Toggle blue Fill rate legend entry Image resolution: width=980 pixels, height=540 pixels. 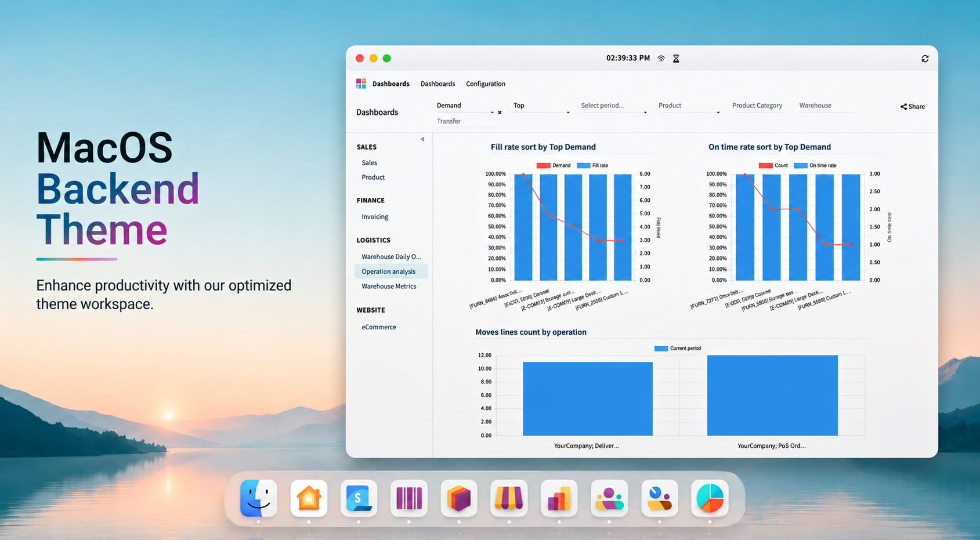tap(593, 165)
